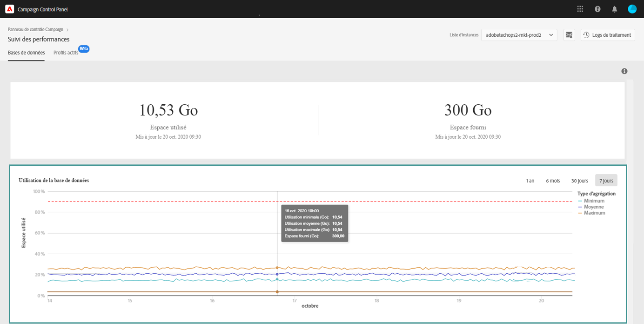Click the clock icon on Logs de traitement

(587, 35)
